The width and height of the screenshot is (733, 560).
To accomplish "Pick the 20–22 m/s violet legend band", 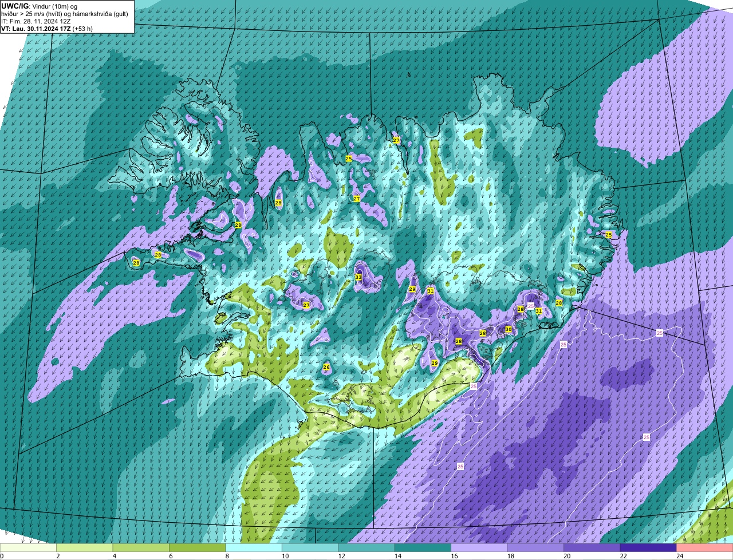I will (x=592, y=547).
